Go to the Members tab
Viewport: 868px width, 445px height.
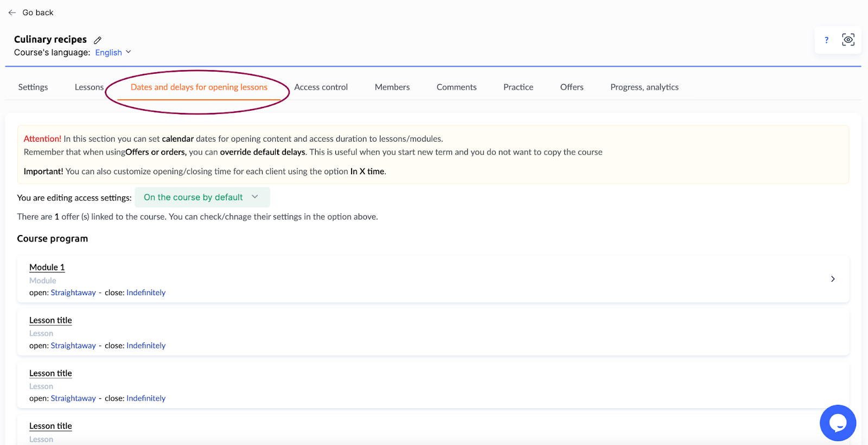tap(392, 87)
